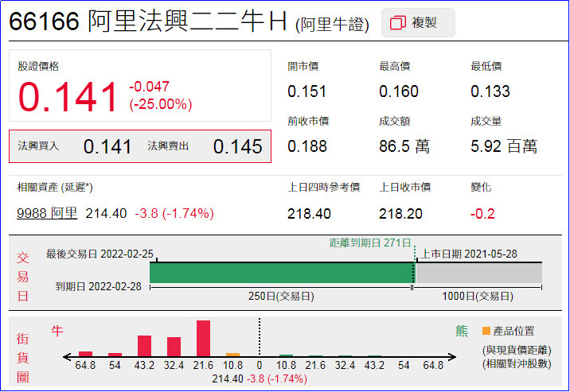Click the 法興賣出 ask value 0.145
Viewport: 570px width, 392px height.
pyautogui.click(x=238, y=146)
